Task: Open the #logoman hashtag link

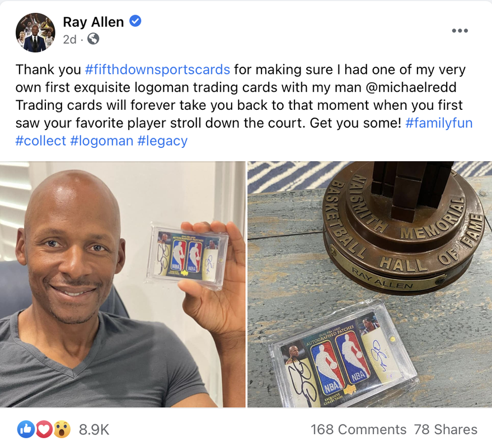Action: (x=102, y=141)
